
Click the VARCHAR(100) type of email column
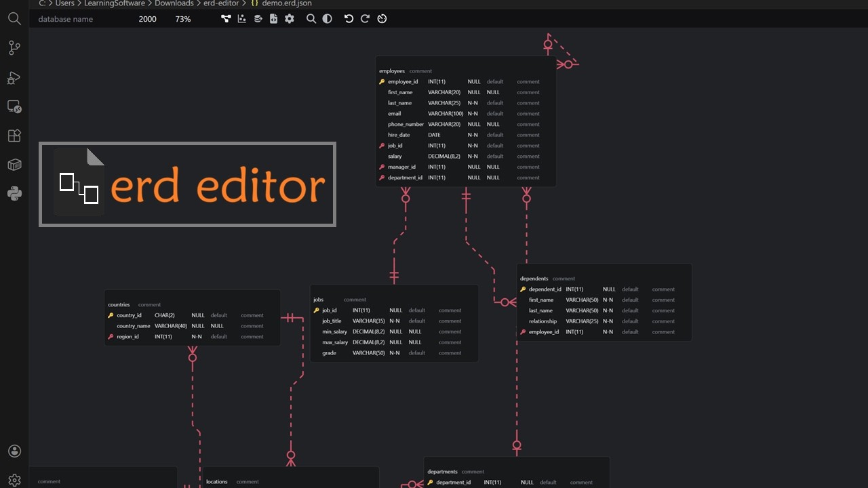point(446,114)
